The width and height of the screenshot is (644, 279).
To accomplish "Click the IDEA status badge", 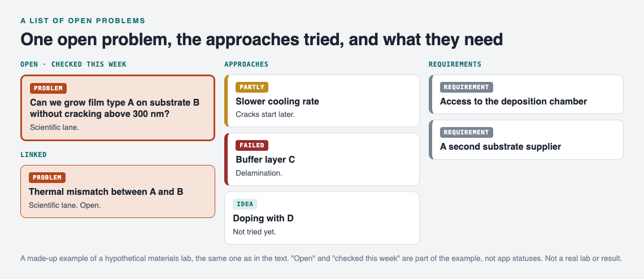I will [245, 204].
